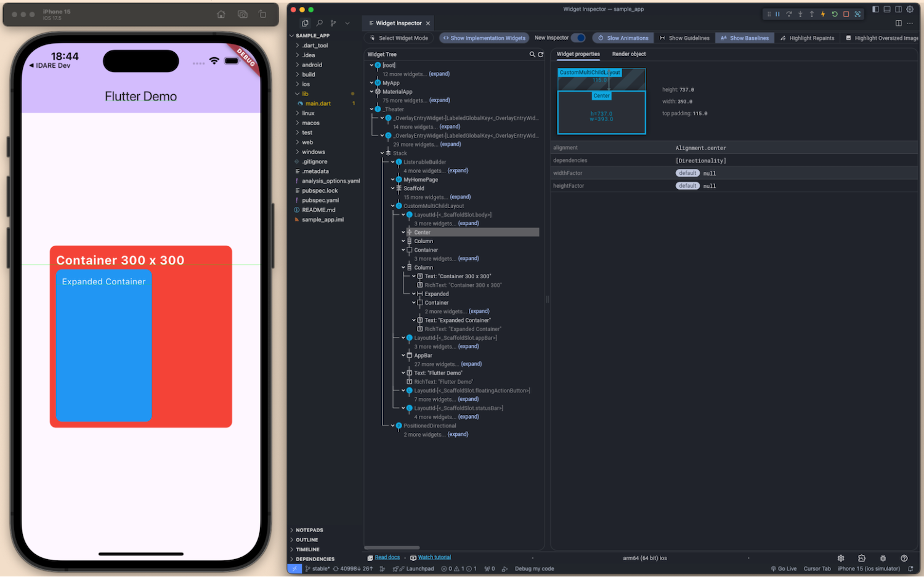This screenshot has height=577, width=924.
Task: Pause debugging from the floating toolbar
Action: (x=777, y=14)
